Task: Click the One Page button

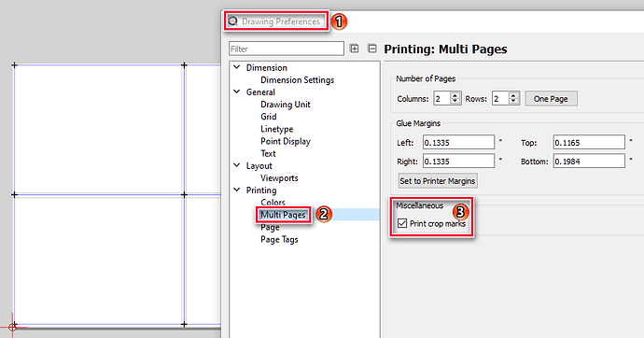Action: click(x=551, y=99)
